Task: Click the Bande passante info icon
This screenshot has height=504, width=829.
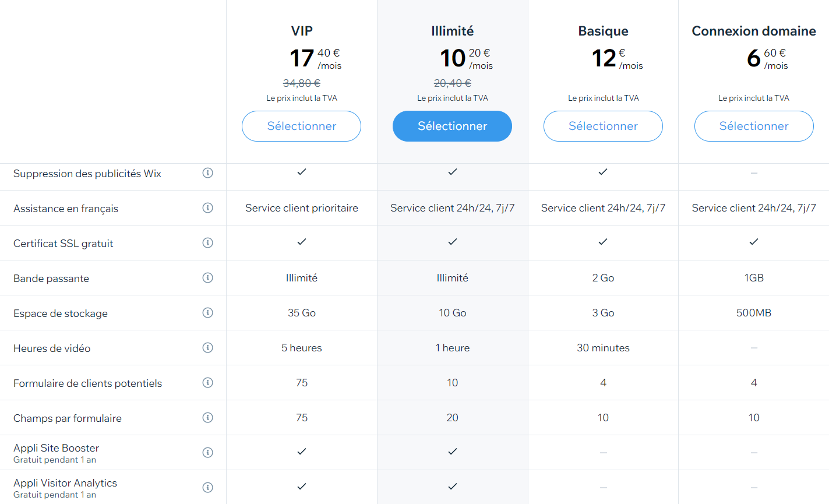Action: pos(207,278)
